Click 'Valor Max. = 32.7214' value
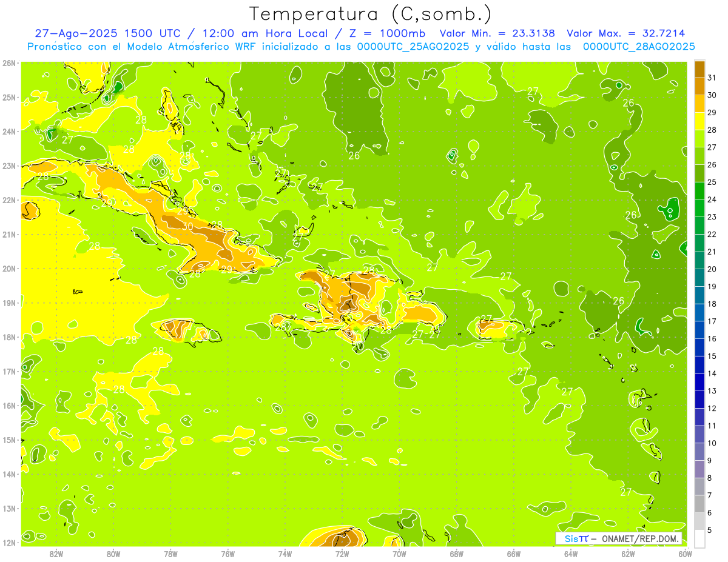The image size is (728, 562). 625,33
